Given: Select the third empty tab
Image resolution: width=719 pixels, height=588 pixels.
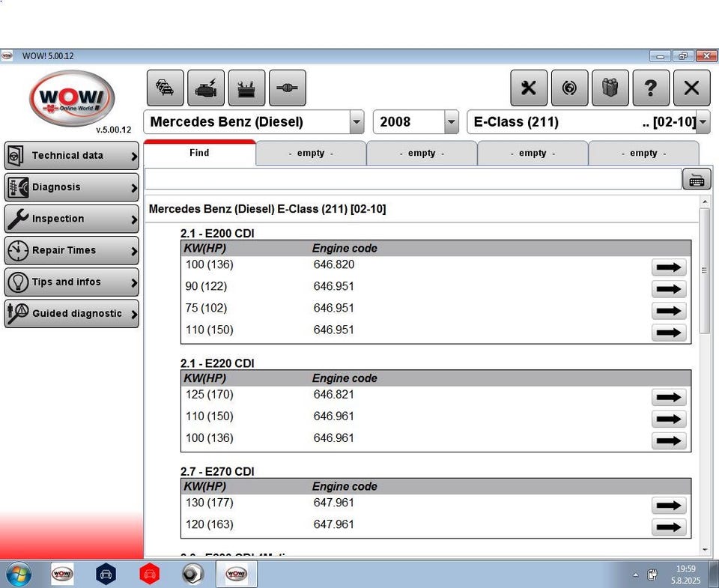Looking at the screenshot, I should [x=533, y=154].
